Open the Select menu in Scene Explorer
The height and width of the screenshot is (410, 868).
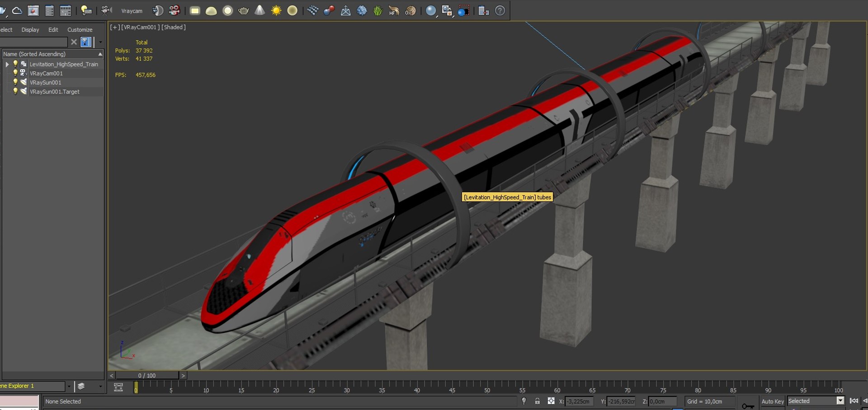click(6, 30)
